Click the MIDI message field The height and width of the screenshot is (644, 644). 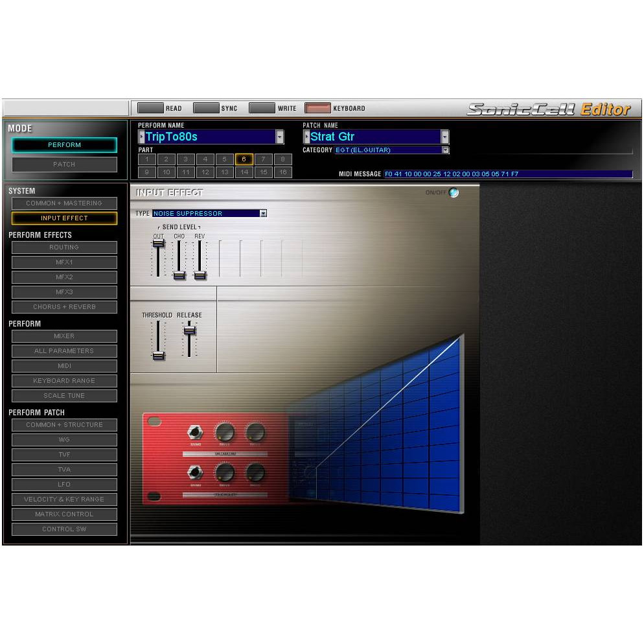click(508, 174)
